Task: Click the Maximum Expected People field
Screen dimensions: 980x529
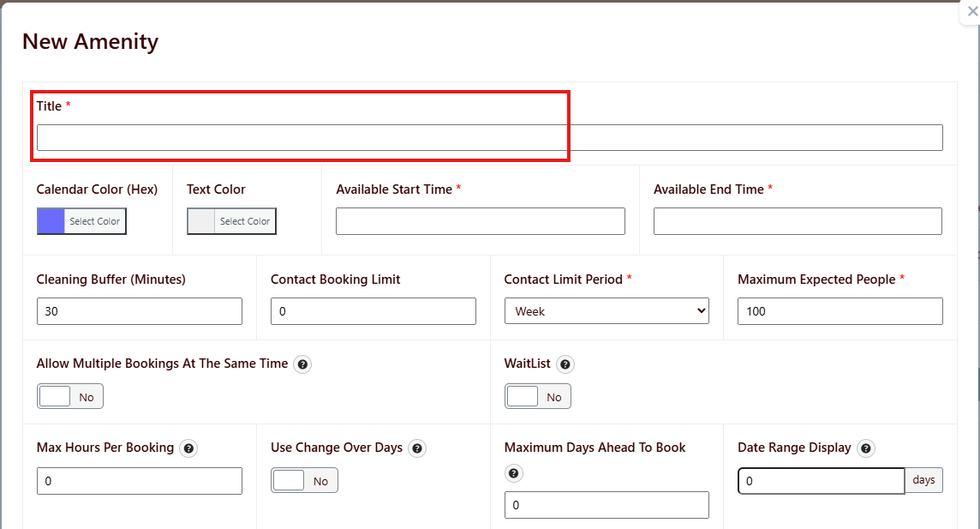Action: pyautogui.click(x=840, y=311)
